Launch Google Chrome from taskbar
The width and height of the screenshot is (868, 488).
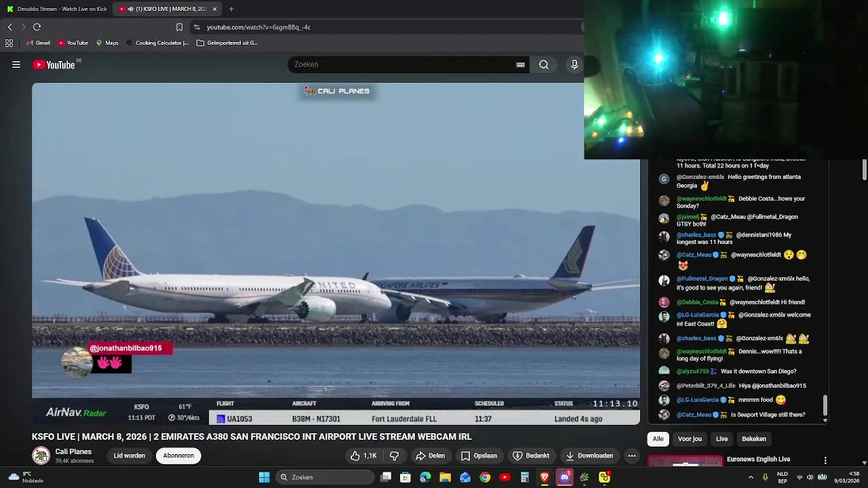click(485, 477)
